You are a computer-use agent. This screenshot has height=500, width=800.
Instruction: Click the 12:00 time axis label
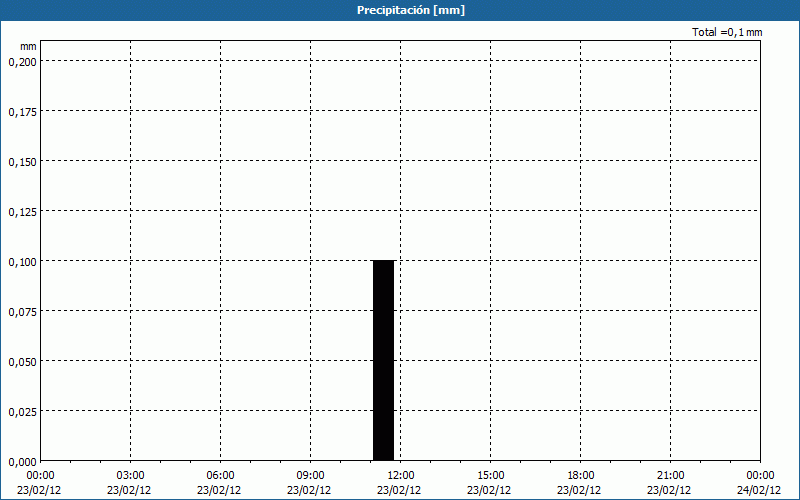(400, 475)
